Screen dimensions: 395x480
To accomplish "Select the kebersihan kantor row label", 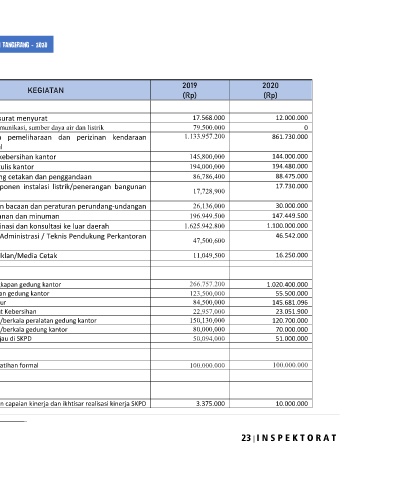I will coord(28,157).
